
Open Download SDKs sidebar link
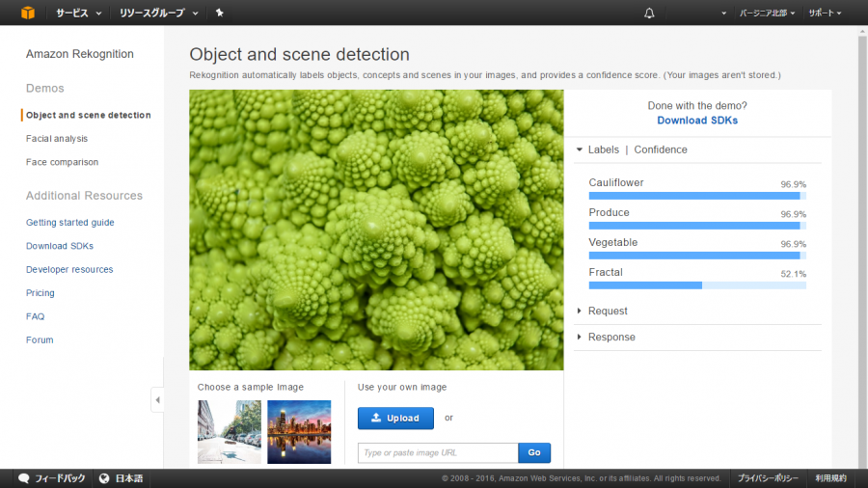click(59, 246)
